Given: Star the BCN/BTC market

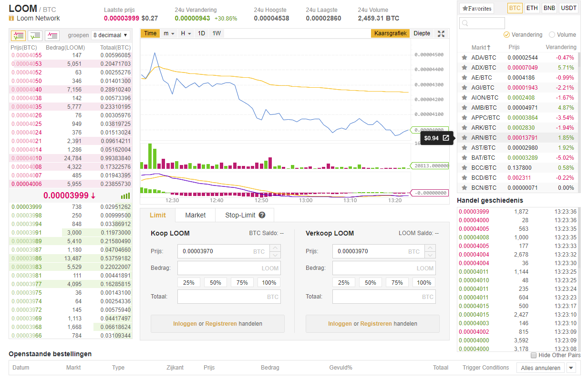Looking at the screenshot, I should pyautogui.click(x=464, y=188).
